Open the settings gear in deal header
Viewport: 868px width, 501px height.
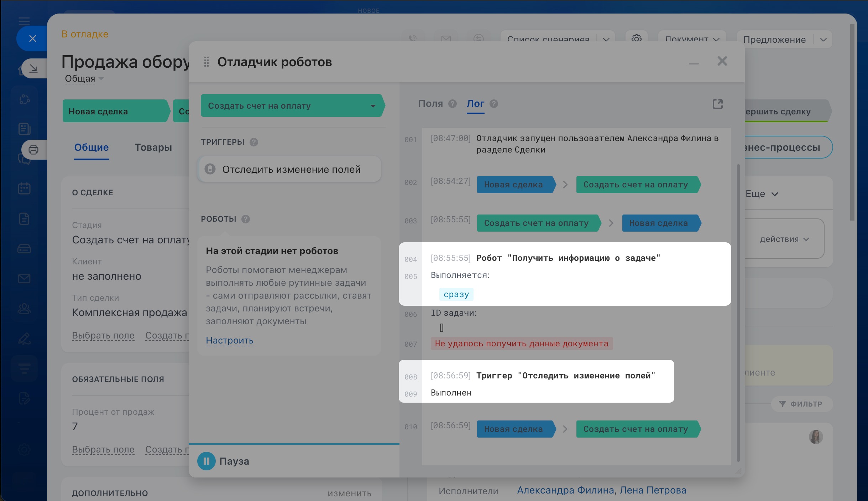636,38
